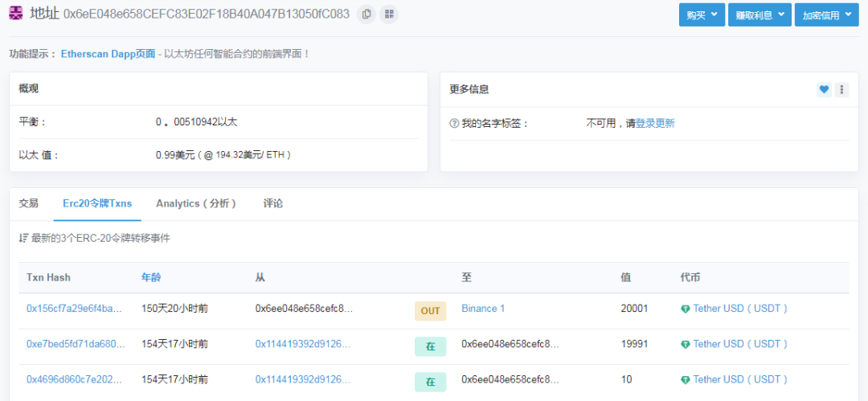
Task: Open the 加密信用 dropdown
Action: coord(826,15)
